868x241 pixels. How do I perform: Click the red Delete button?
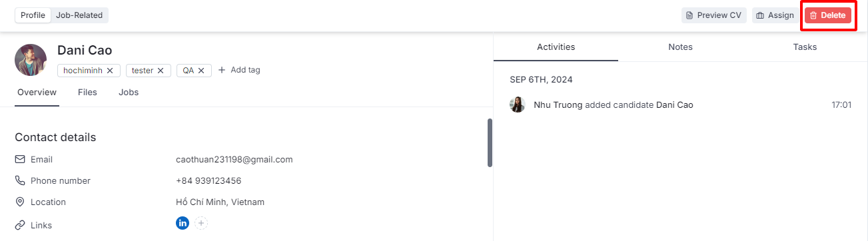coord(828,15)
